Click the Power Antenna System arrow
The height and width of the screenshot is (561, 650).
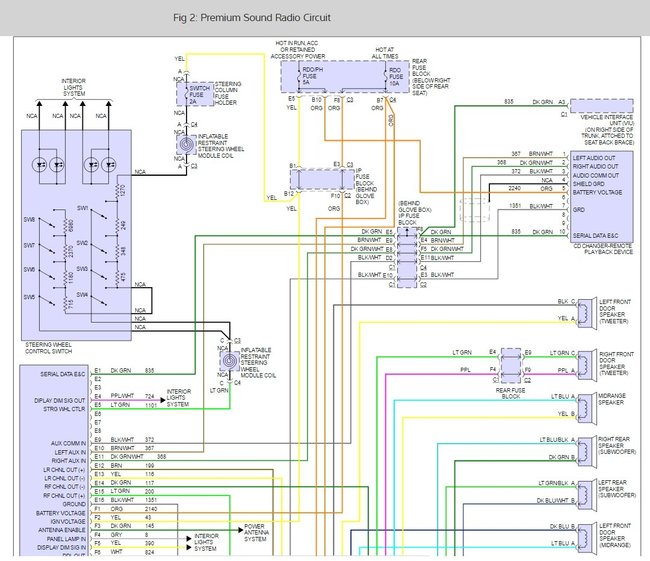[241, 530]
